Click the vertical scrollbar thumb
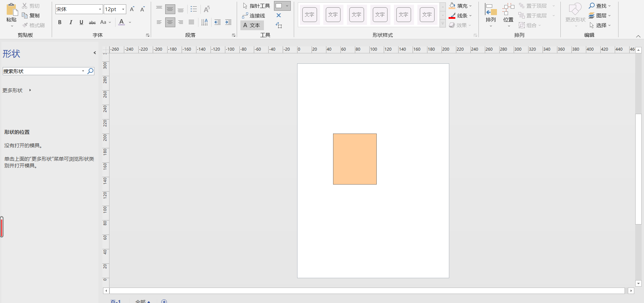Screen dimensions: 644x303 [639, 169]
